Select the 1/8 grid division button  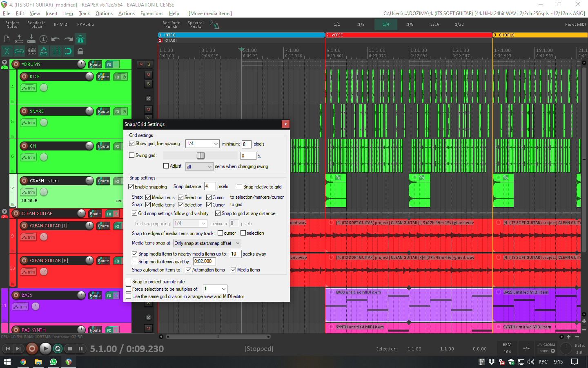coord(410,25)
